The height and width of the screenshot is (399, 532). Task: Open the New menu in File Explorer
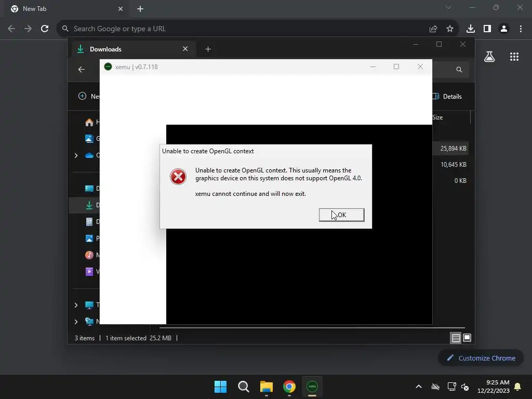point(89,96)
